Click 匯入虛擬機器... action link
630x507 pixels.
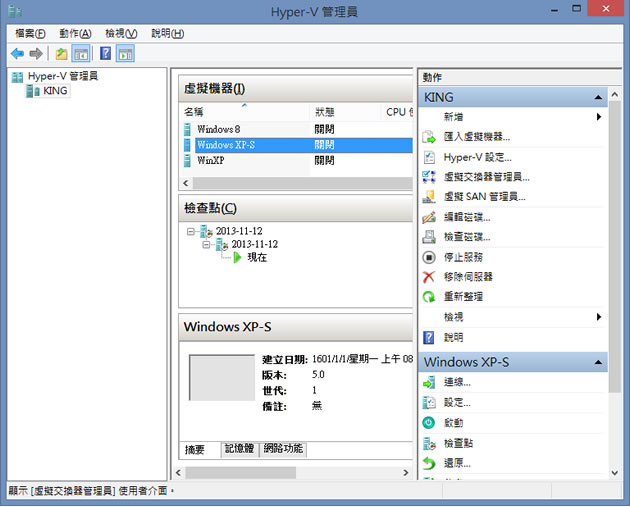click(x=477, y=137)
